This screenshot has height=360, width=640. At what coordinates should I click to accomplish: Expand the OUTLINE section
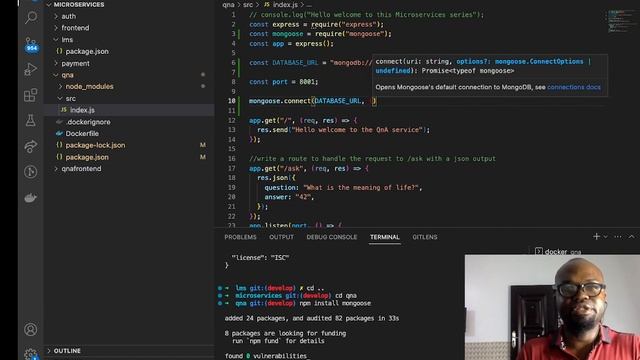tap(49, 351)
